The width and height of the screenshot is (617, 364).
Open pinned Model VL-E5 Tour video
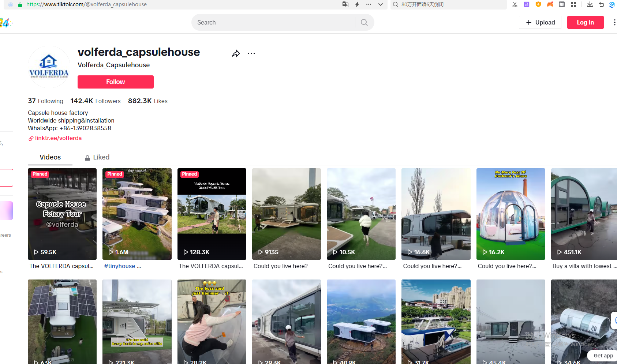[x=212, y=214]
